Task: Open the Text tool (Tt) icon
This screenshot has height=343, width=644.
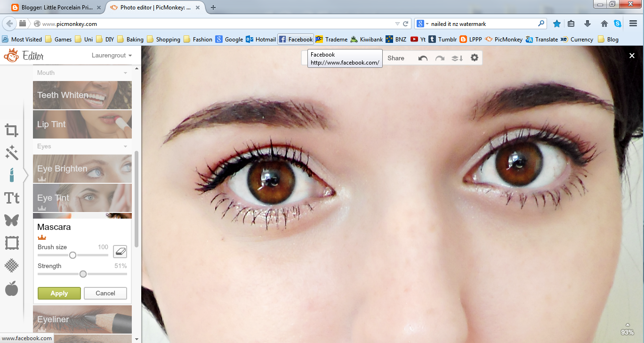Action: tap(12, 198)
